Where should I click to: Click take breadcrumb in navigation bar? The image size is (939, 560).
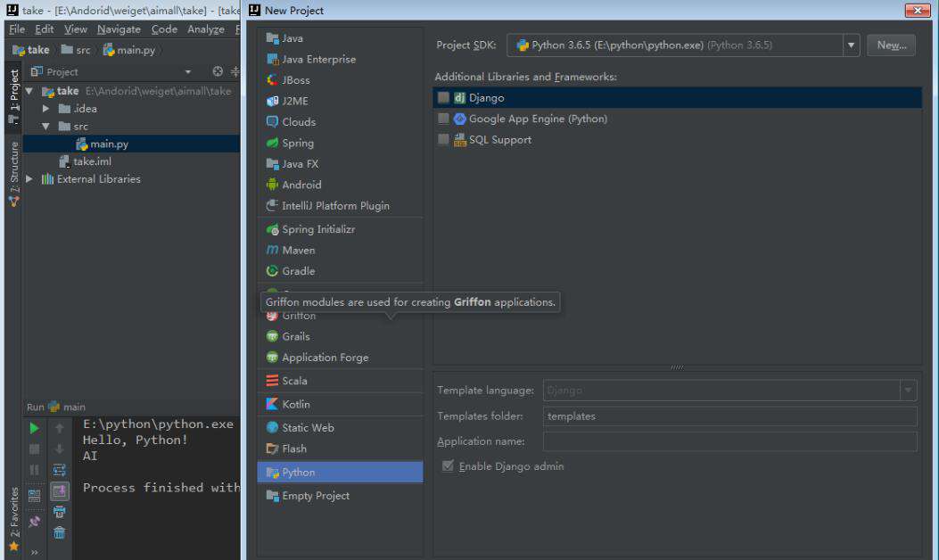click(x=31, y=50)
